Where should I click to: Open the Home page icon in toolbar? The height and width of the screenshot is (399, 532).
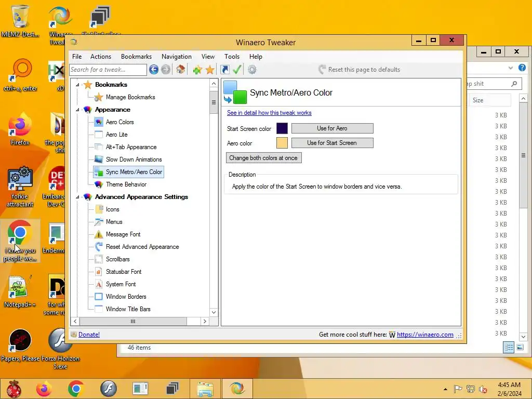[x=180, y=70]
